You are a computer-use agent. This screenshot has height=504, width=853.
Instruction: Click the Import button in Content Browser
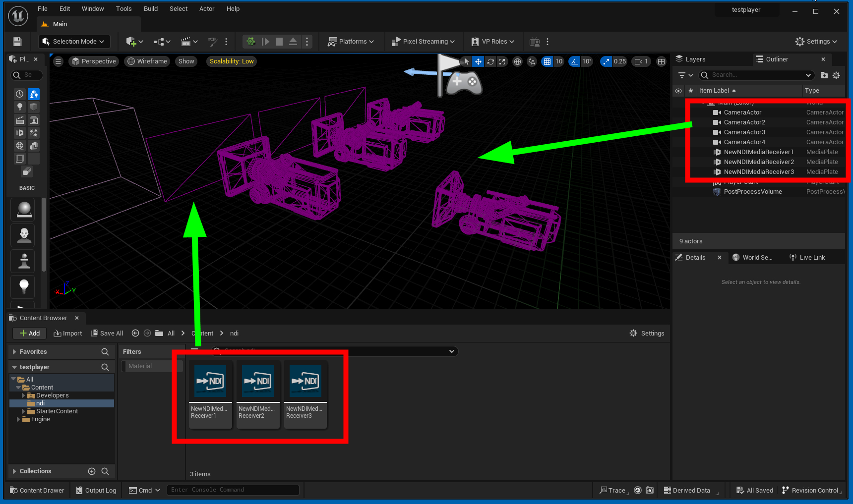click(x=68, y=334)
